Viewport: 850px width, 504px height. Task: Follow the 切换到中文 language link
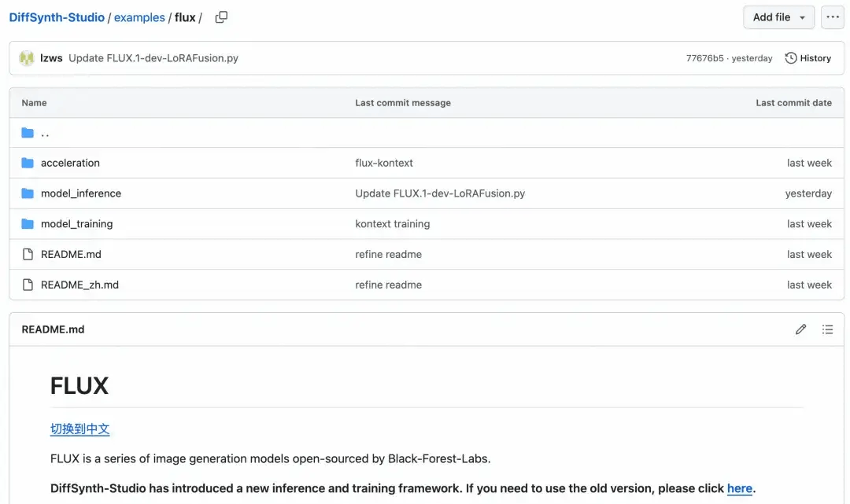79,429
